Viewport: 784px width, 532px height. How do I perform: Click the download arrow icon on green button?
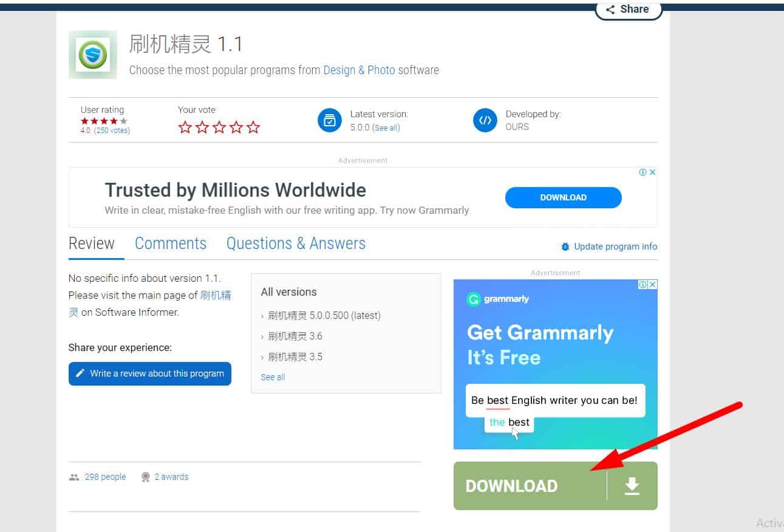pyautogui.click(x=632, y=486)
